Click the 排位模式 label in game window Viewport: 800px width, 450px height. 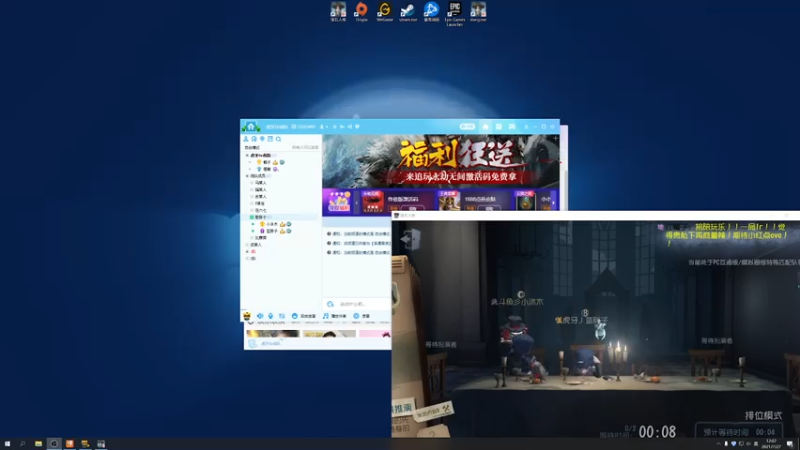coord(763,415)
